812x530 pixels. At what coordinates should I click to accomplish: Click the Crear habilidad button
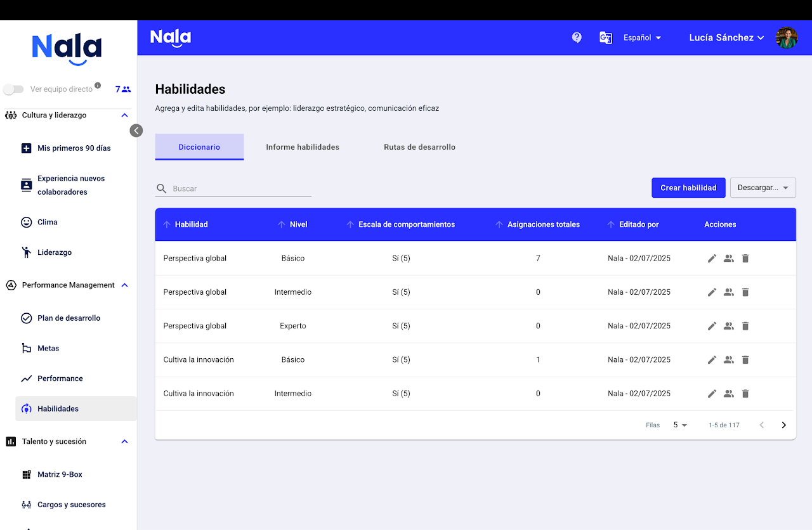click(x=688, y=188)
